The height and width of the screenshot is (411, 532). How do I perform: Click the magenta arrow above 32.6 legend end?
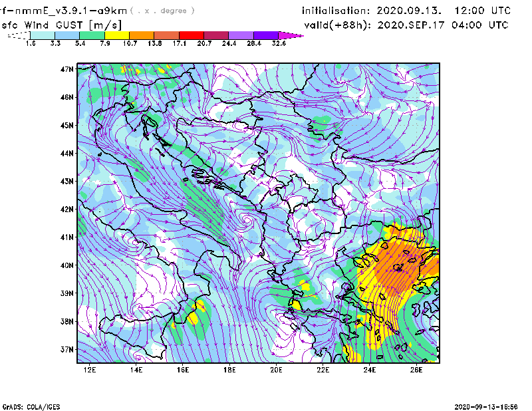[x=291, y=35]
